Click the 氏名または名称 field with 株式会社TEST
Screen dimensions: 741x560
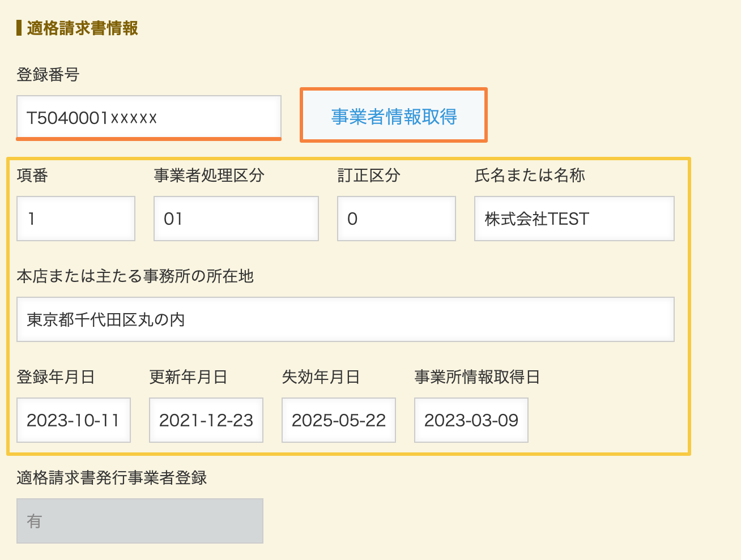click(x=574, y=219)
